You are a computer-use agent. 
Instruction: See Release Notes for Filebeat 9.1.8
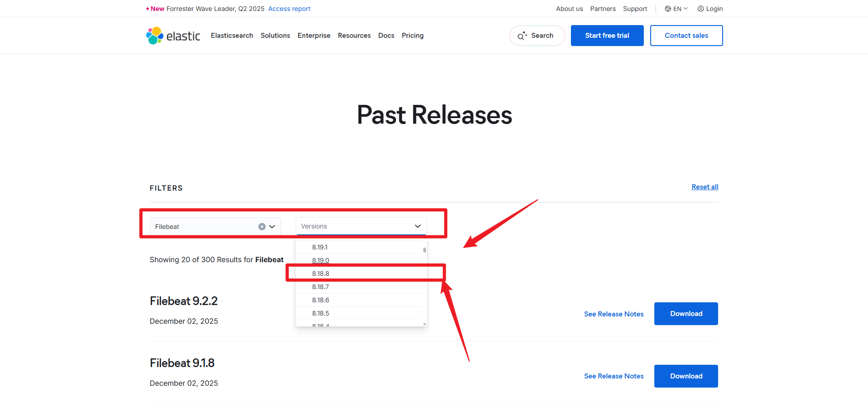614,376
